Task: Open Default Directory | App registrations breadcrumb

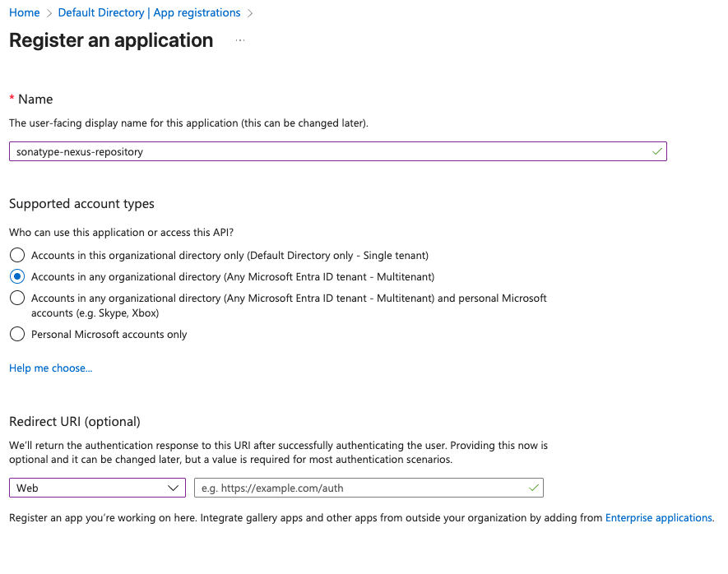Action: point(149,12)
